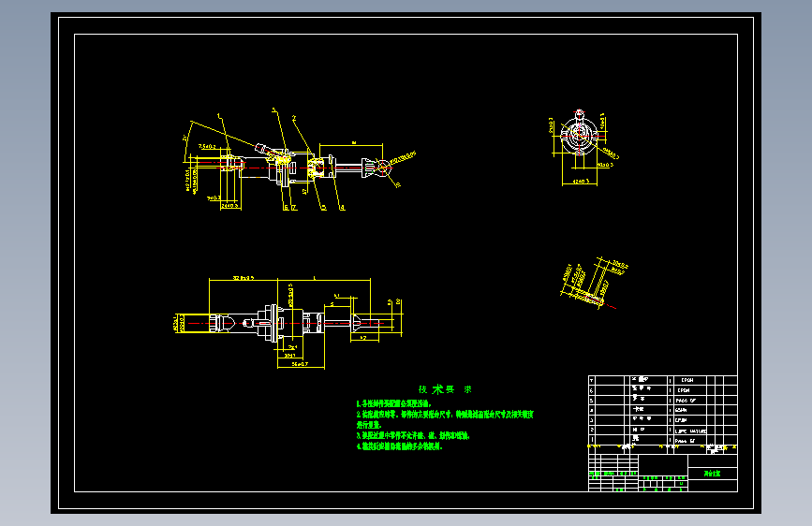
Task: Select the 24±0.5 dimension under the upper view
Action: coord(230,206)
